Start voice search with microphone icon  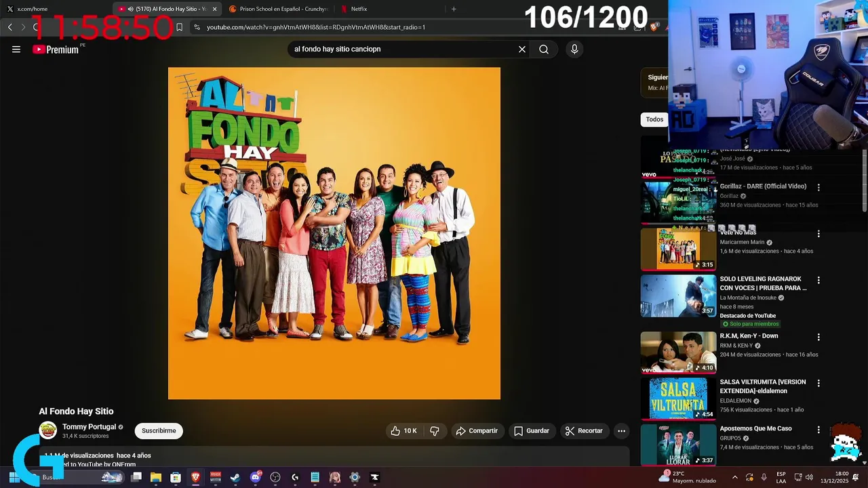pos(574,49)
